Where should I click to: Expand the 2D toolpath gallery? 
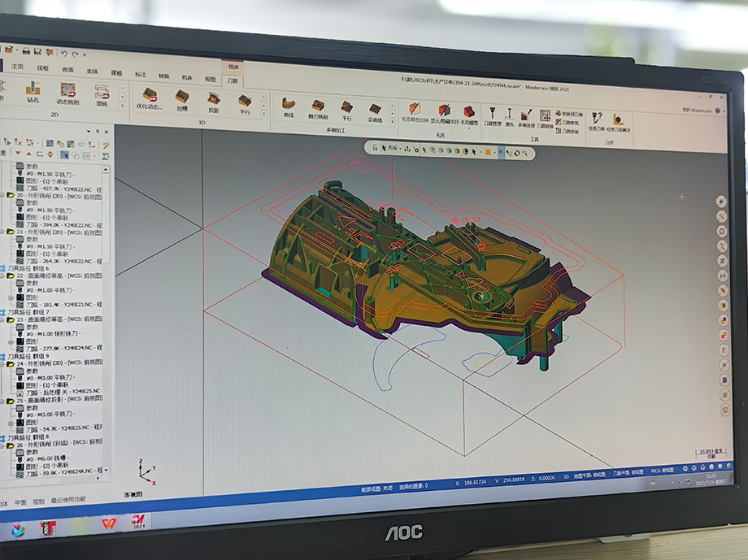click(123, 106)
